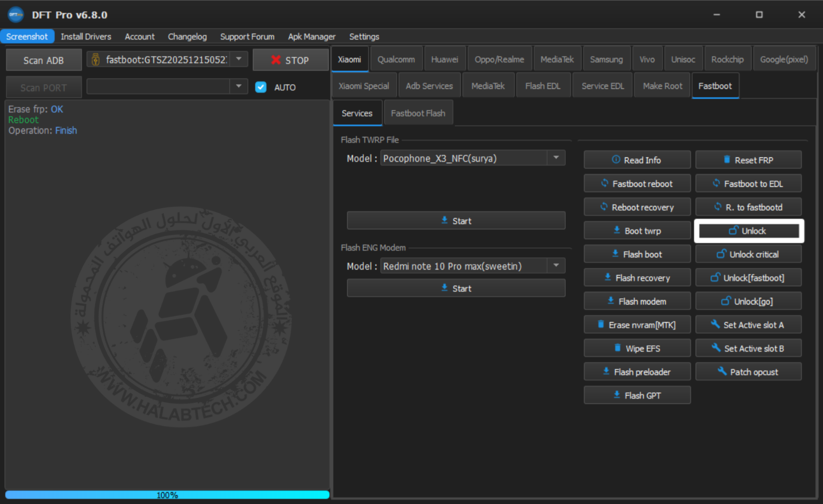Image resolution: width=823 pixels, height=504 pixels.
Task: Switch to the Rockchip tab
Action: click(x=727, y=59)
